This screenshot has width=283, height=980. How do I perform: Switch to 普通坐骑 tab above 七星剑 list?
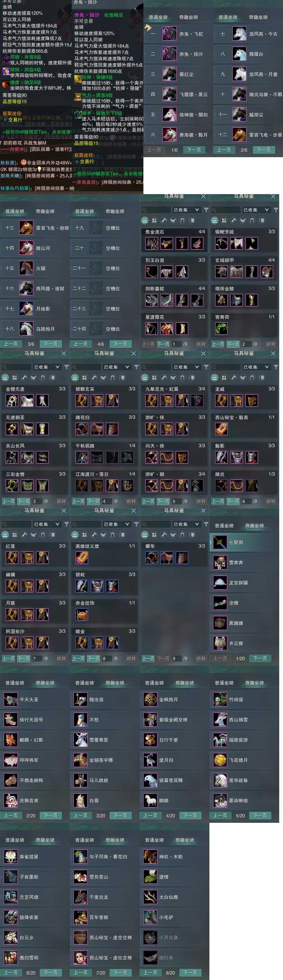[224, 526]
